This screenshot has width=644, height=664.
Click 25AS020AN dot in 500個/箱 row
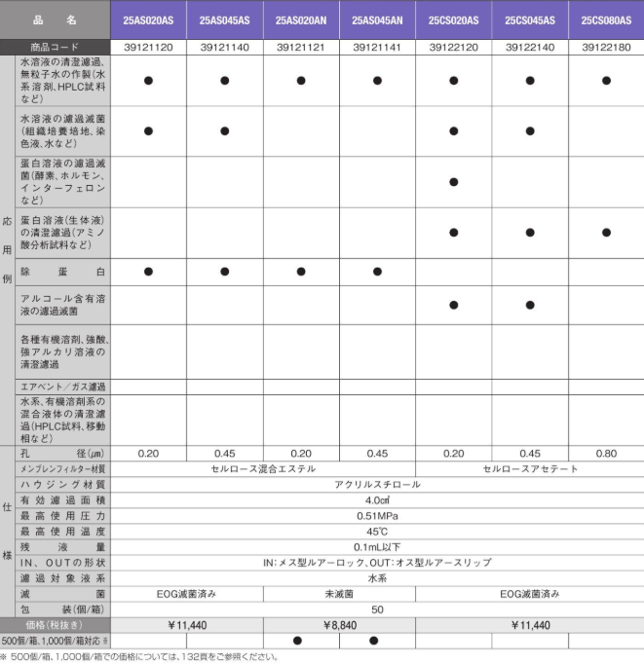(301, 641)
